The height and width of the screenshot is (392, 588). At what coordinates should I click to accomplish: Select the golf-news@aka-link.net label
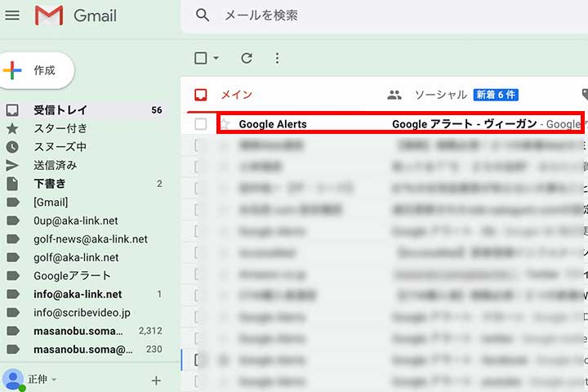[91, 239]
